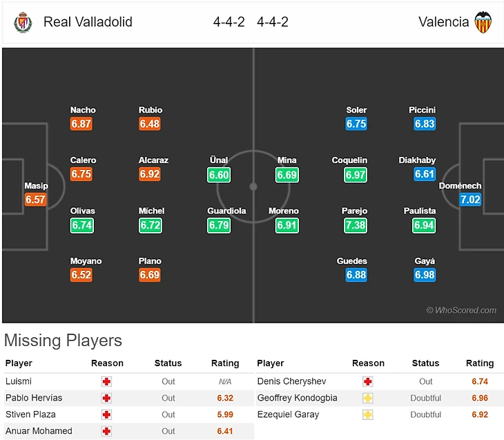
Task: Click Gayá's 6.98 blue rating badge
Action: click(425, 275)
